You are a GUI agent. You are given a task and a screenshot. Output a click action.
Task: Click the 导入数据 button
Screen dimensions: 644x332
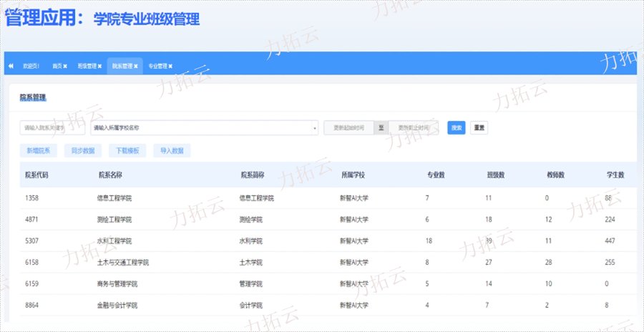(x=172, y=151)
